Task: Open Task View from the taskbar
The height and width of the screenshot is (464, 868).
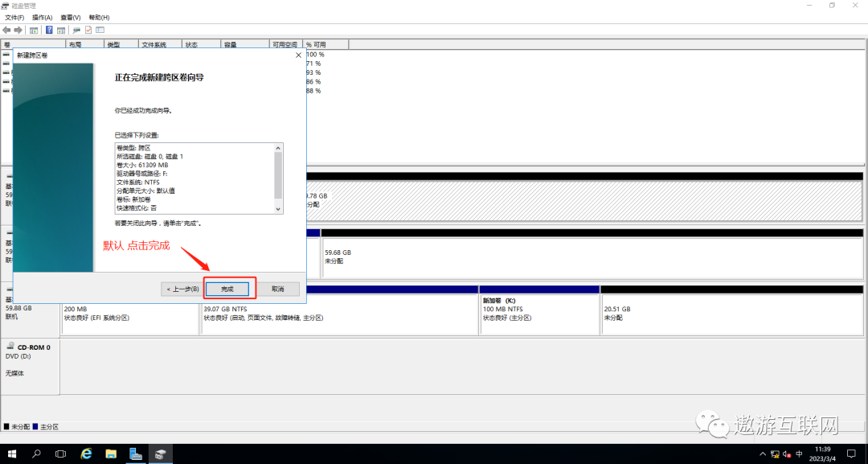Action: pyautogui.click(x=61, y=454)
